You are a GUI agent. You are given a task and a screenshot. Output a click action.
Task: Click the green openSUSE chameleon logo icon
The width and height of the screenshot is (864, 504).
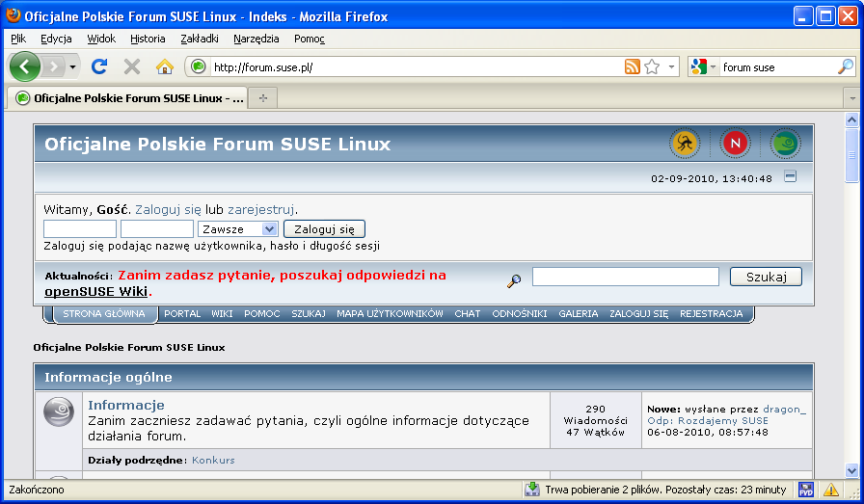pyautogui.click(x=785, y=144)
